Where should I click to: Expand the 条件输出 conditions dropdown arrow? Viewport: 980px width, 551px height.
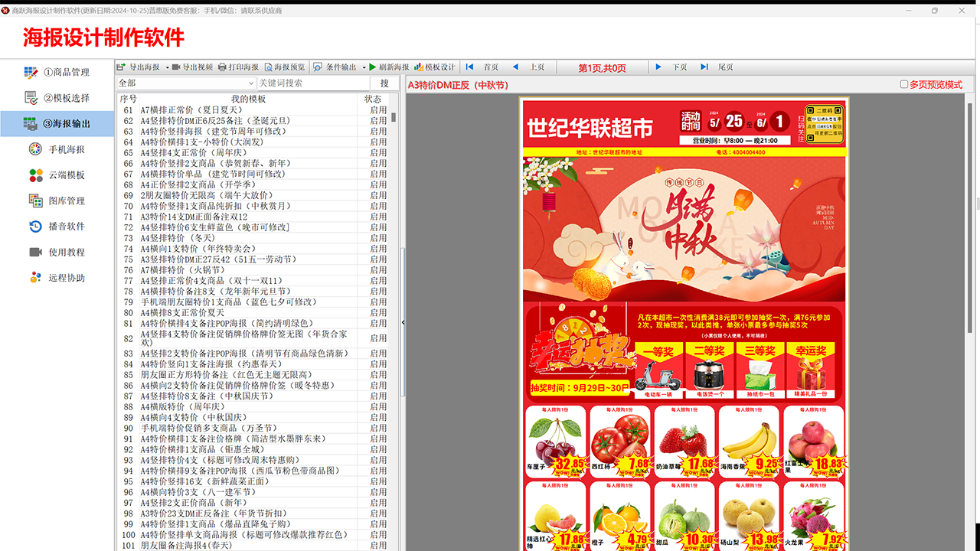tap(363, 67)
